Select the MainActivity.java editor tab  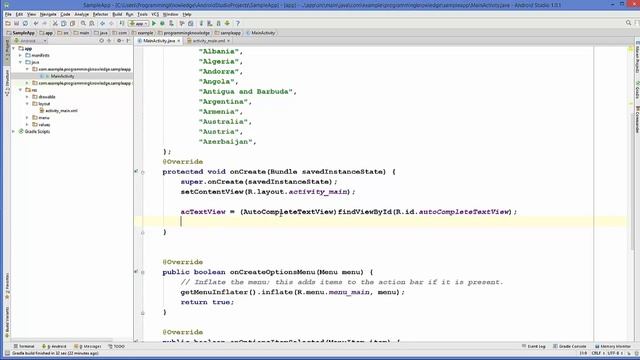[158, 41]
